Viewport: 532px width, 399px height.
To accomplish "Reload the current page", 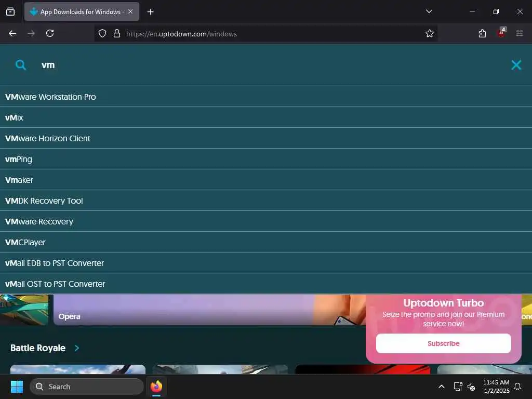I will [50, 33].
